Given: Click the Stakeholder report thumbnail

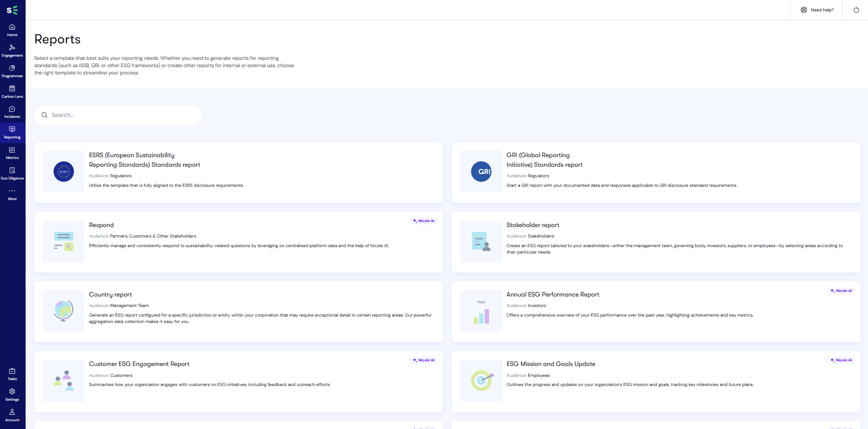Looking at the screenshot, I should click(x=481, y=242).
